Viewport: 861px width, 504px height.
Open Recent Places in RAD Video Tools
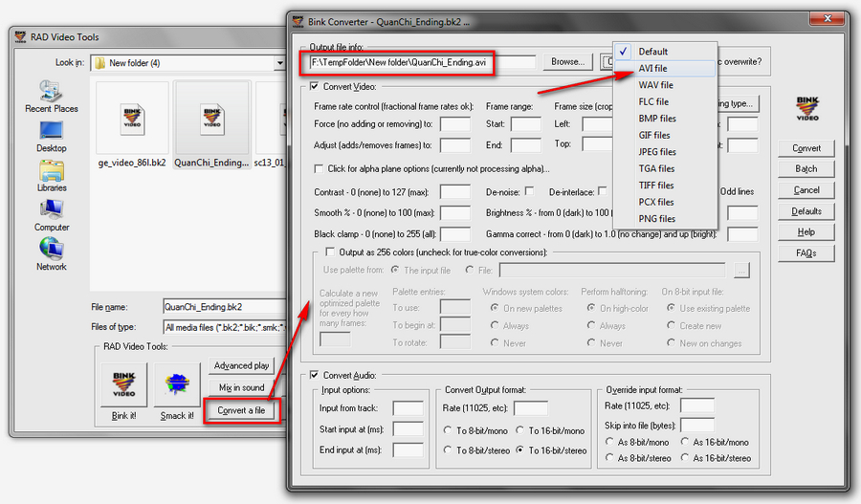(x=51, y=98)
